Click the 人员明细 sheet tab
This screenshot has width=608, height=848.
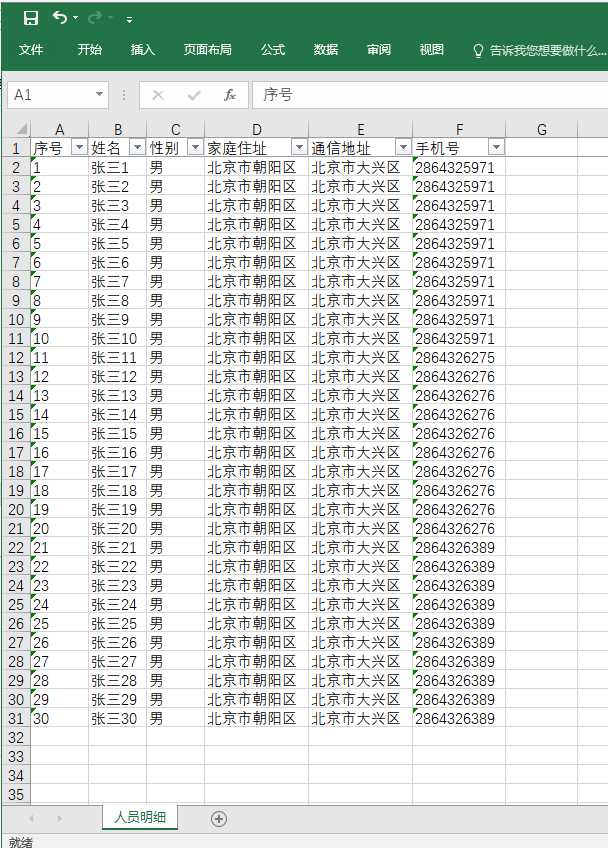pos(140,817)
